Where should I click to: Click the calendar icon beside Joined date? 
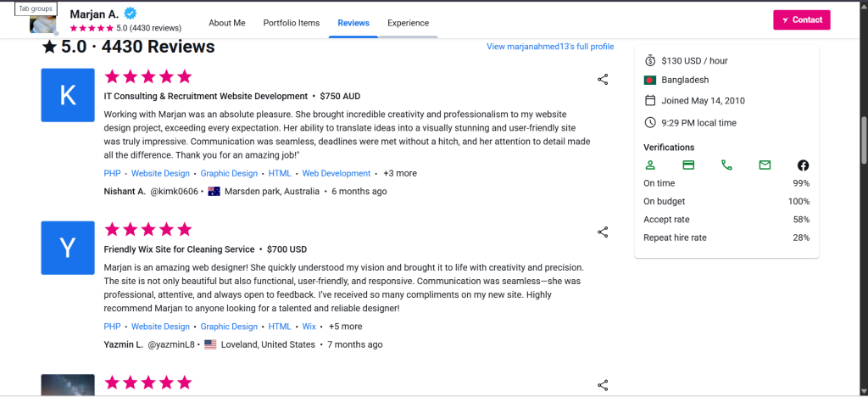650,100
